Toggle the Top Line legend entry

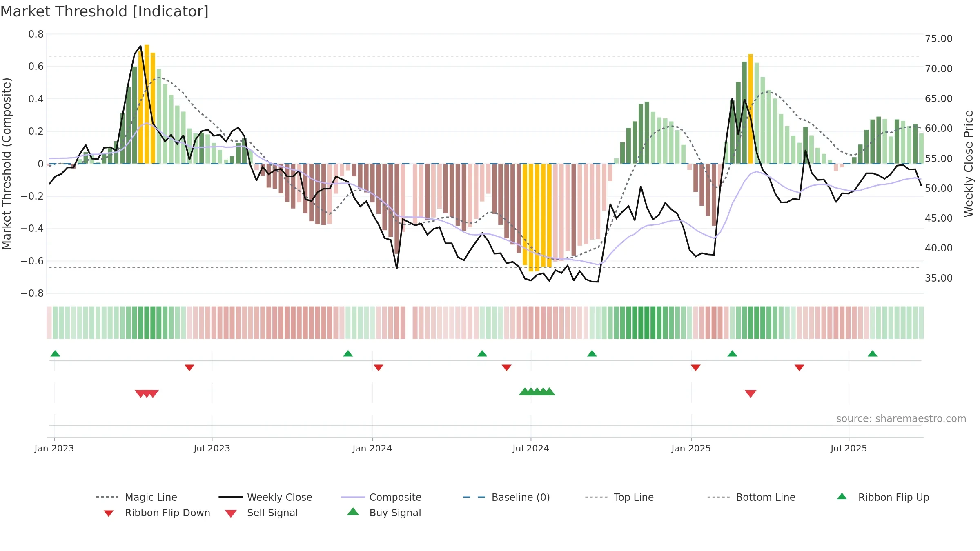pos(619,497)
